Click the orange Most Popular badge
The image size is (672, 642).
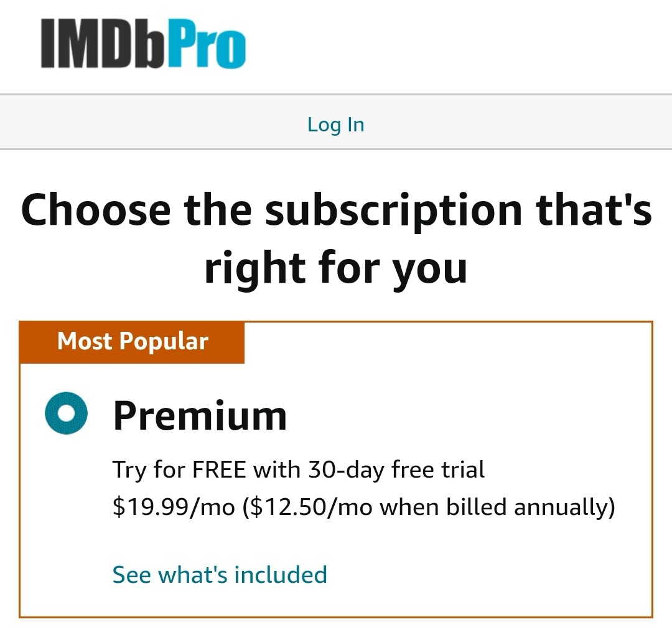[132, 342]
